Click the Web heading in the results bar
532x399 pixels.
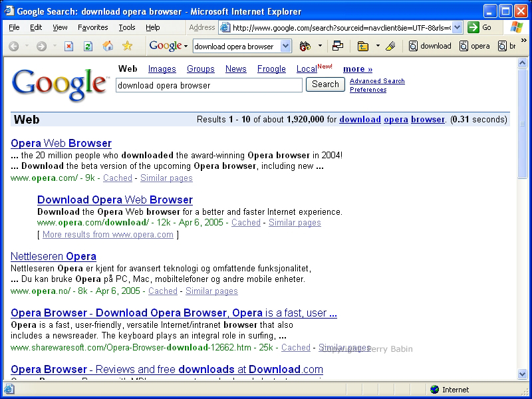27,120
